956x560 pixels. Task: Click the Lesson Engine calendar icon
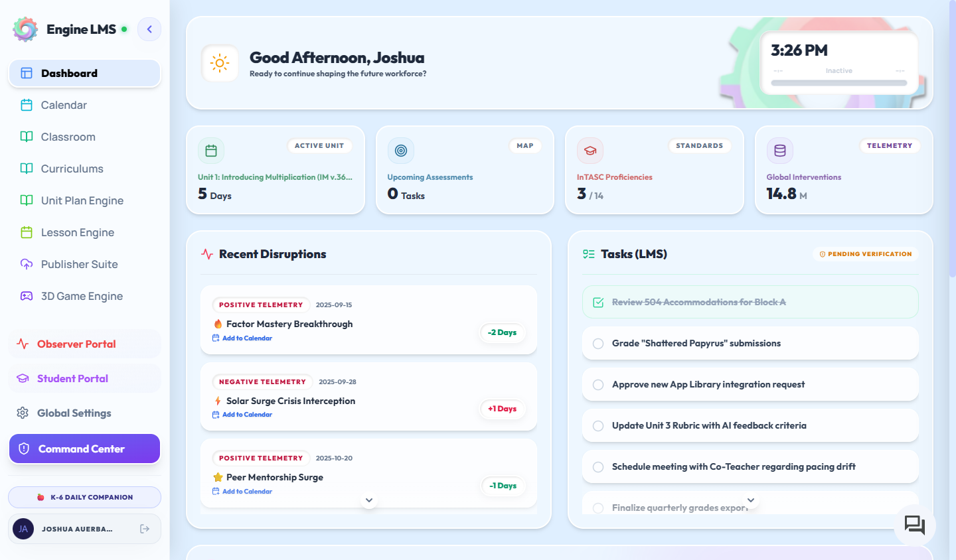(x=27, y=232)
